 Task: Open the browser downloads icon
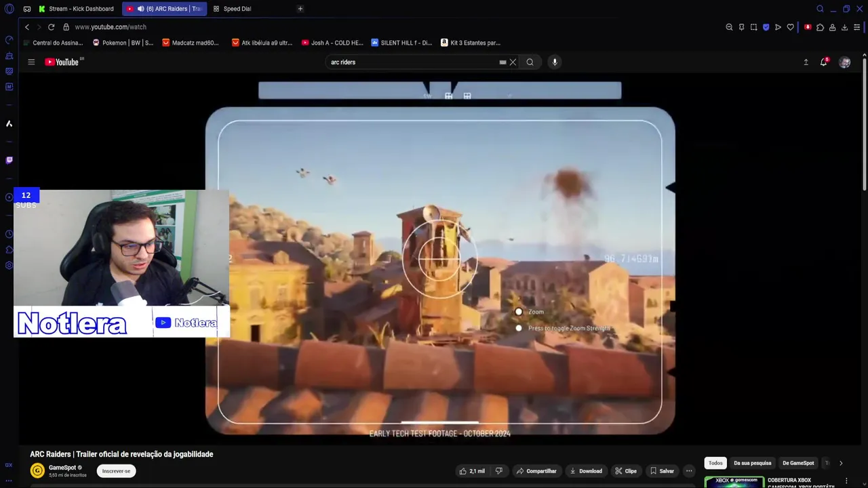844,27
